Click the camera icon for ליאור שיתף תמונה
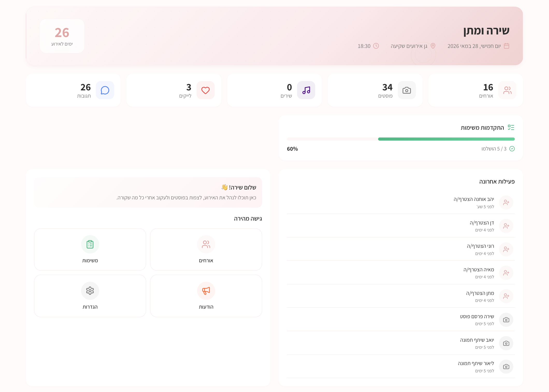The height and width of the screenshot is (392, 549). (506, 366)
